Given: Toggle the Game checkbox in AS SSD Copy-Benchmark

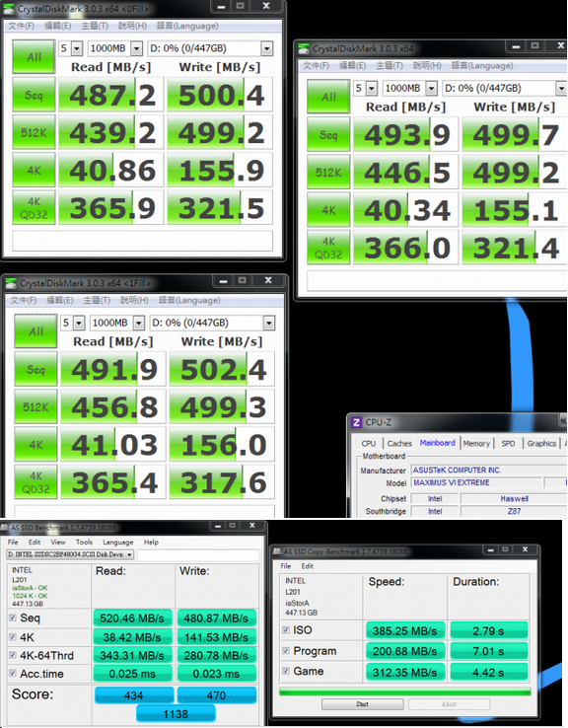Looking at the screenshot, I should click(x=286, y=671).
